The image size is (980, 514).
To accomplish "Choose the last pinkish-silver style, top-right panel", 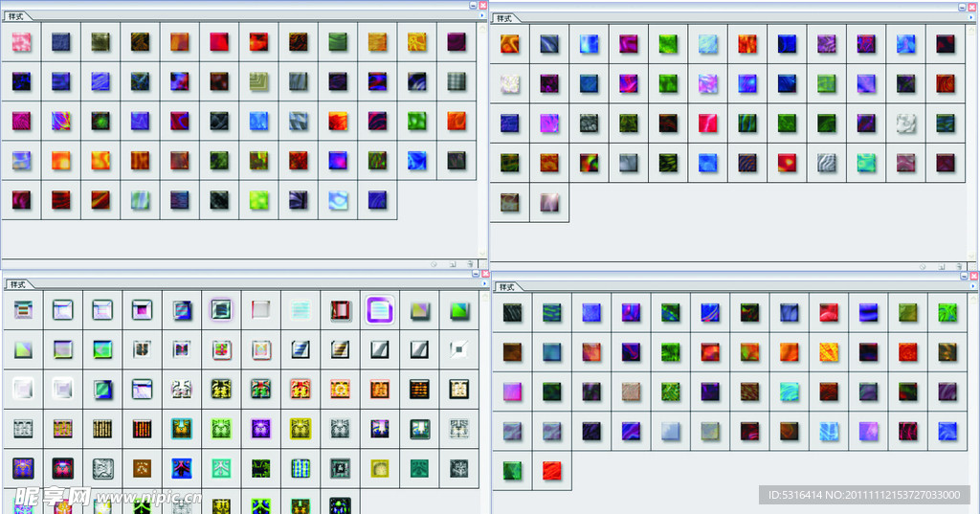I will pos(549,203).
